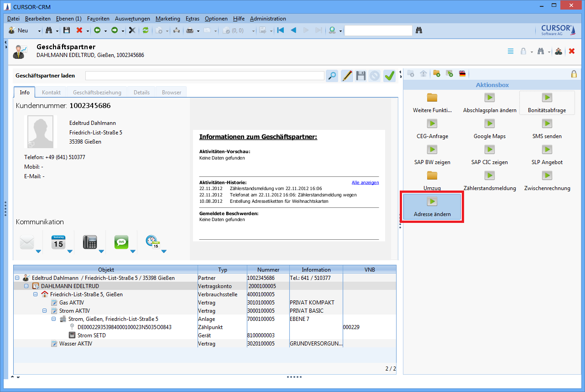The image size is (585, 392).
Task: Click the German/English flag language icon
Action: (x=462, y=74)
